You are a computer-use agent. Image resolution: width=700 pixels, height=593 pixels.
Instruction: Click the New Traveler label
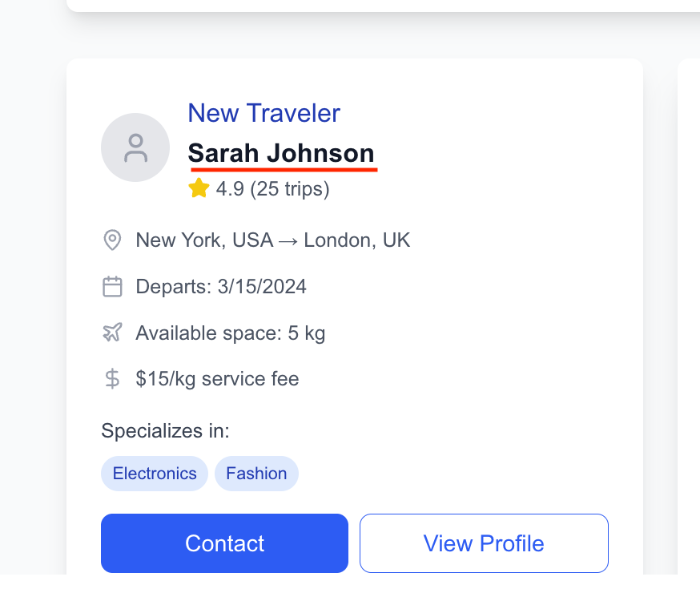(x=264, y=113)
